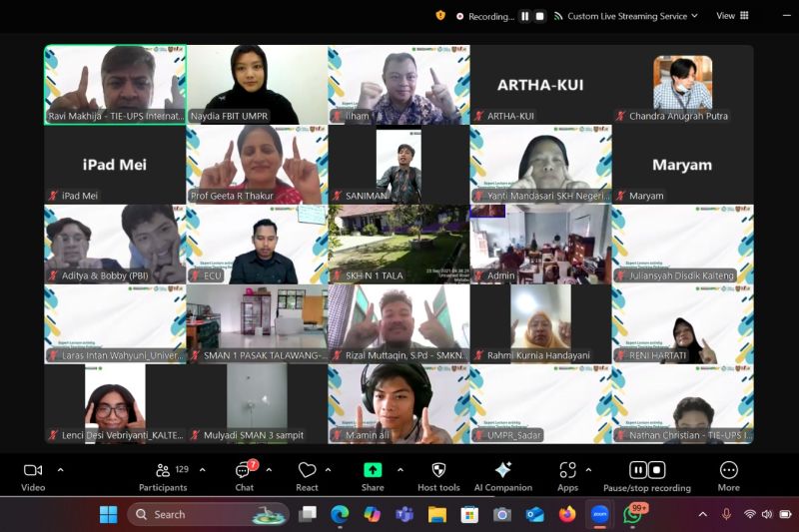799x532 pixels.
Task: Select Lenci Desi Vebriyanti tile
Action: 115,404
